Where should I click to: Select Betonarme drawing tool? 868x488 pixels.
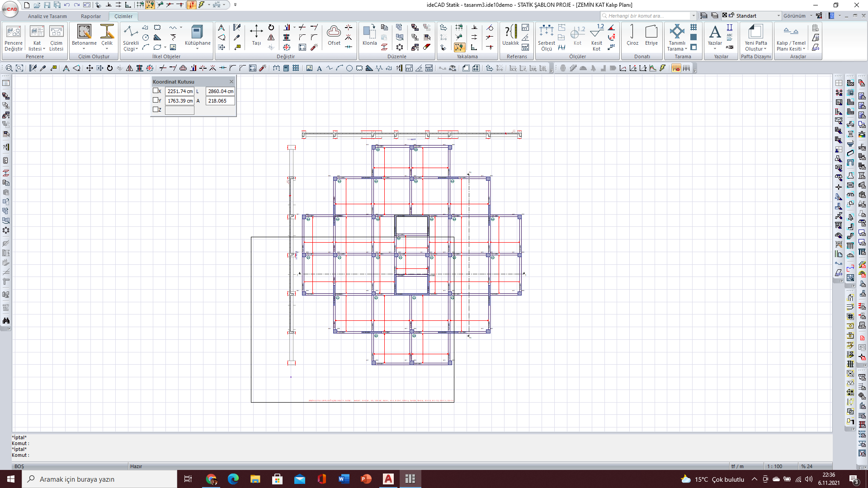[84, 36]
